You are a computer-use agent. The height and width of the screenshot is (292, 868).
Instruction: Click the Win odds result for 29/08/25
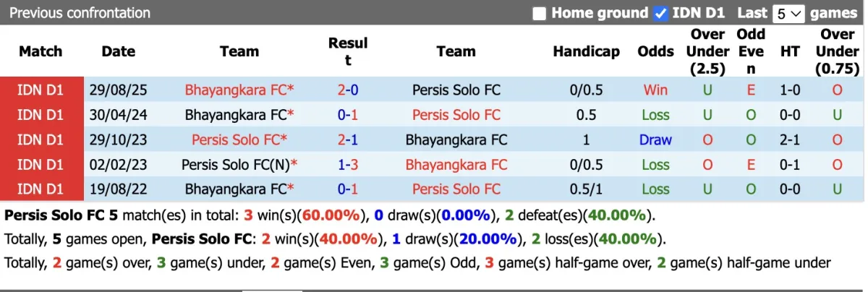[x=655, y=90]
